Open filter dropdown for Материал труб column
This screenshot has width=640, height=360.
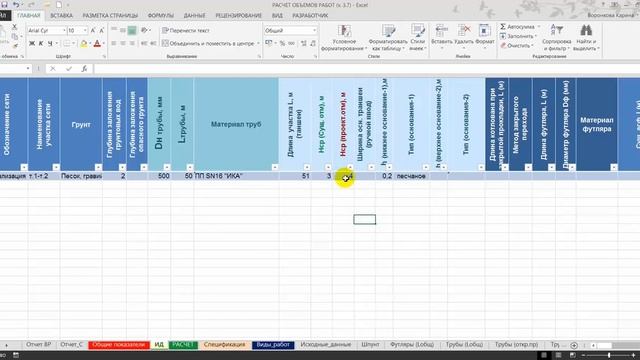tap(275, 167)
